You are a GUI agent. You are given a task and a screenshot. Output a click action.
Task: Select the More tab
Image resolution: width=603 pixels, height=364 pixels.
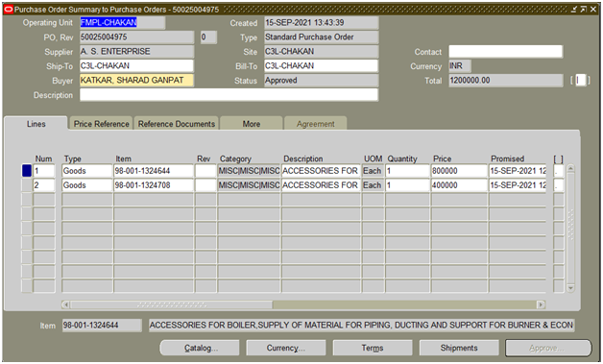tap(252, 124)
